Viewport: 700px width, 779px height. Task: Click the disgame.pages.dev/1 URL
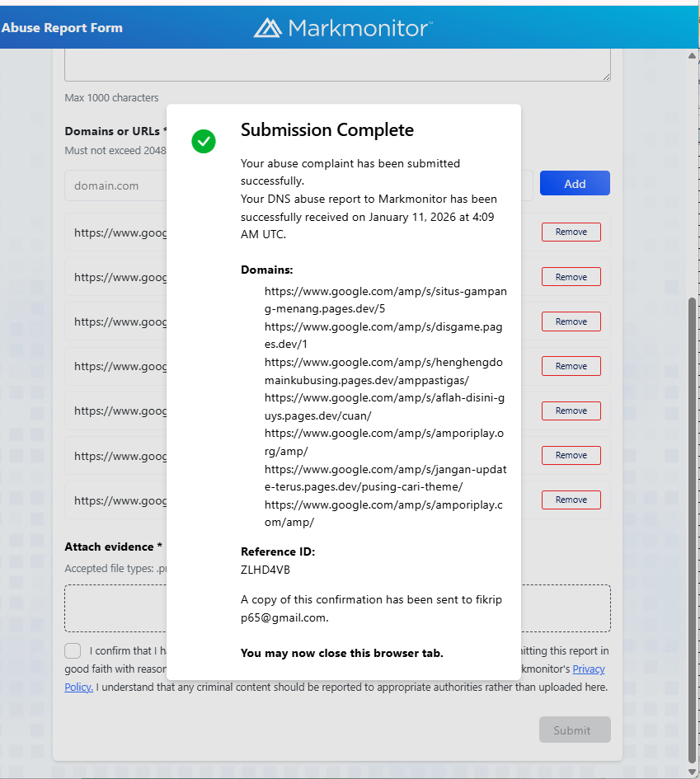383,336
